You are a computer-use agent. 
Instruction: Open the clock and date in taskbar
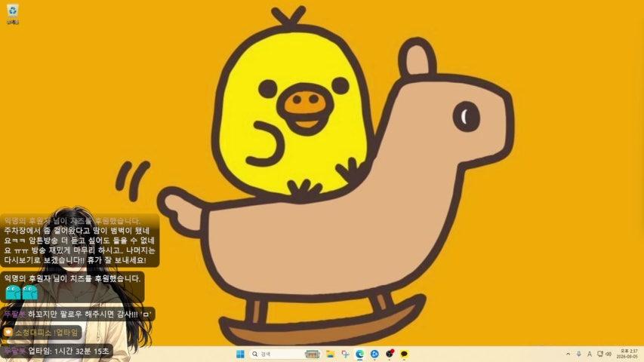(627, 354)
